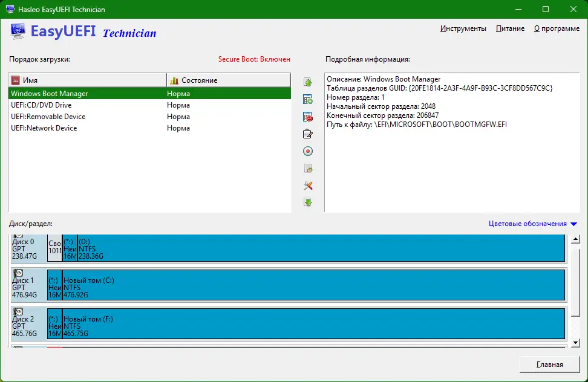Click the Начальный сектор раздела: 2048 line
The height and width of the screenshot is (382, 588).
(381, 106)
